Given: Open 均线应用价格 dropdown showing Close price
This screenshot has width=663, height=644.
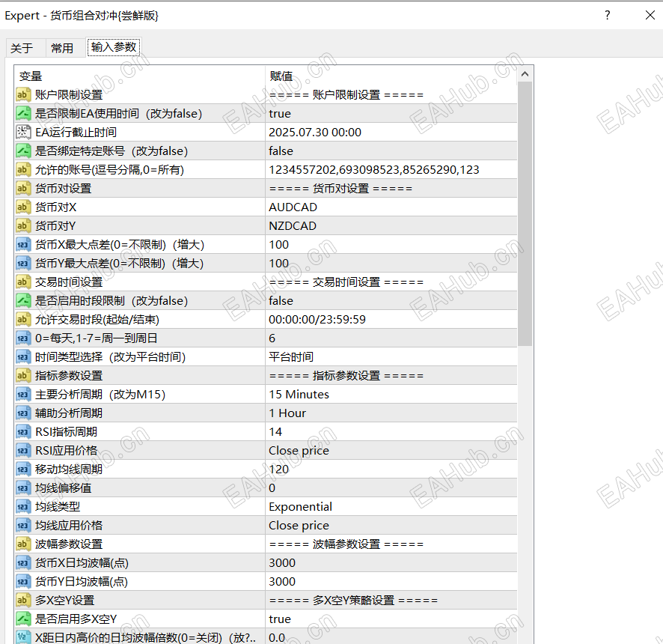Looking at the screenshot, I should [x=391, y=525].
